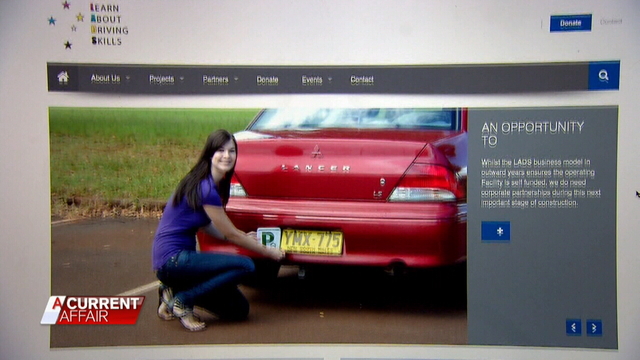Click the blue Donate button at top
Viewport: 640px width, 360px height.
[571, 23]
